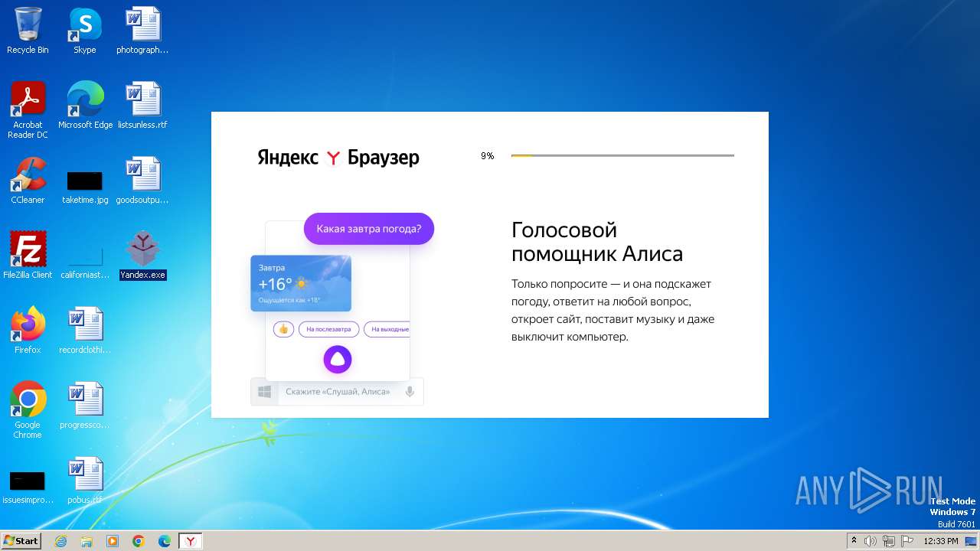Click the Start button
The height and width of the screenshot is (551, 980).
pos(21,540)
